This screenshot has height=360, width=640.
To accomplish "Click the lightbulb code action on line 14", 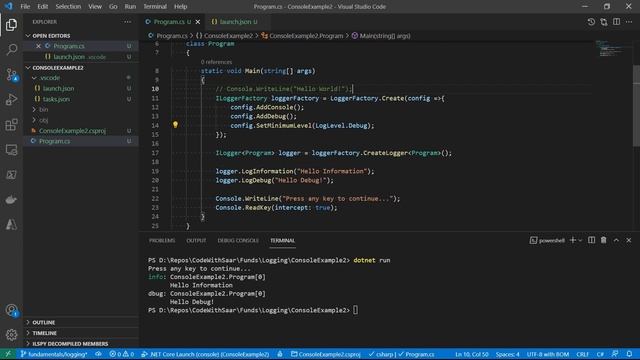I will 176,125.
